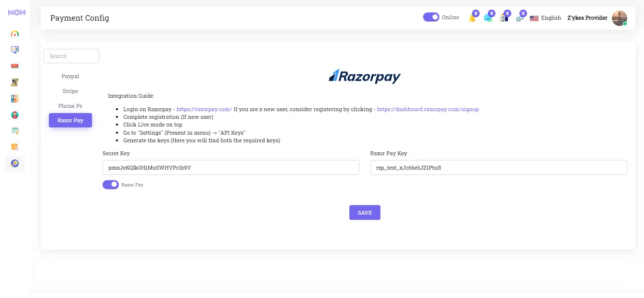The height and width of the screenshot is (298, 644).
Task: Open the English language selector
Action: click(x=551, y=18)
